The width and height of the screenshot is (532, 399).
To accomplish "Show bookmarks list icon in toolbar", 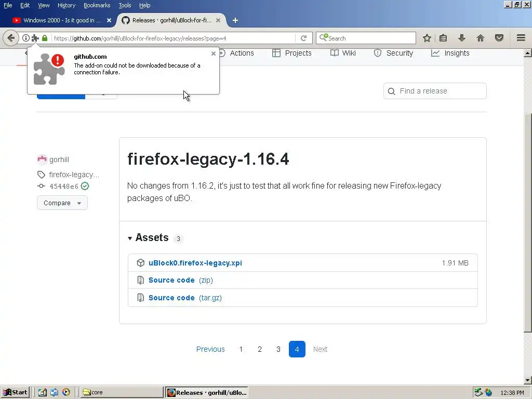I will 443,38.
